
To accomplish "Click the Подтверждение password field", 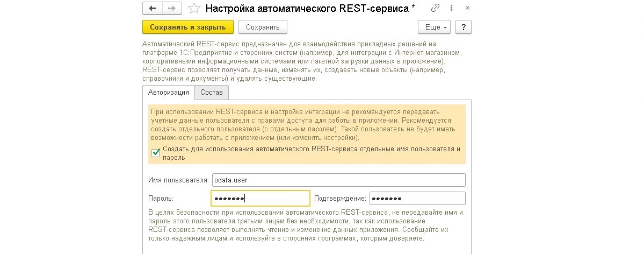I will (417, 199).
